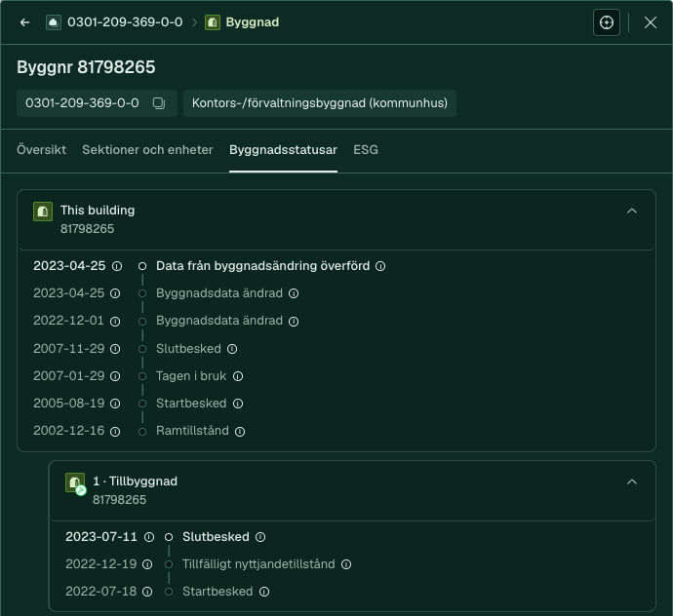Click the This building title text
The height and width of the screenshot is (616, 673).
(x=98, y=211)
